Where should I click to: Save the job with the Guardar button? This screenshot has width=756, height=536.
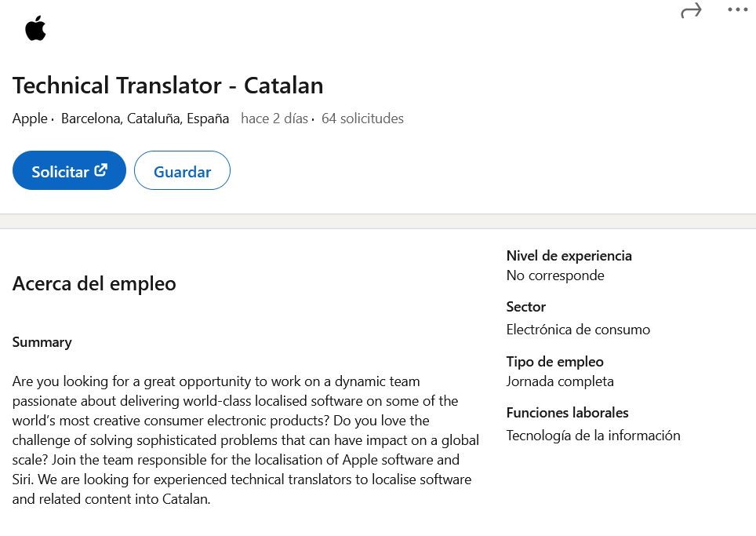pyautogui.click(x=182, y=170)
